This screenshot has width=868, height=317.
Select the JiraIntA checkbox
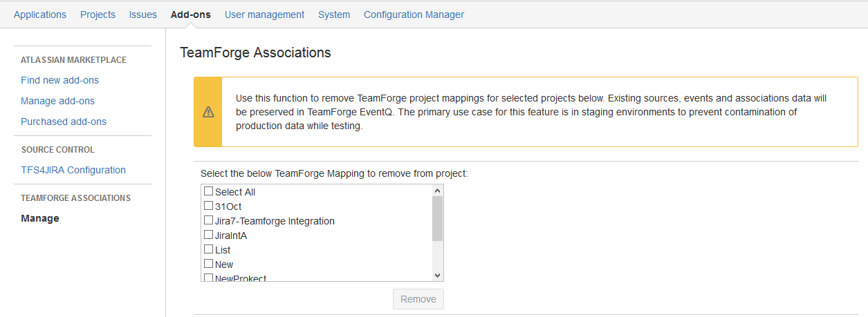(x=208, y=235)
